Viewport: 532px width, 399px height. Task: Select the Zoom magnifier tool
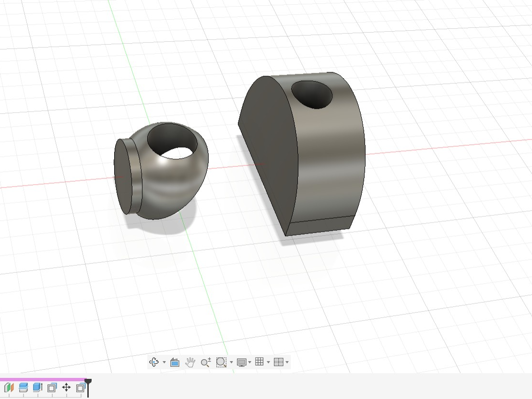point(206,363)
